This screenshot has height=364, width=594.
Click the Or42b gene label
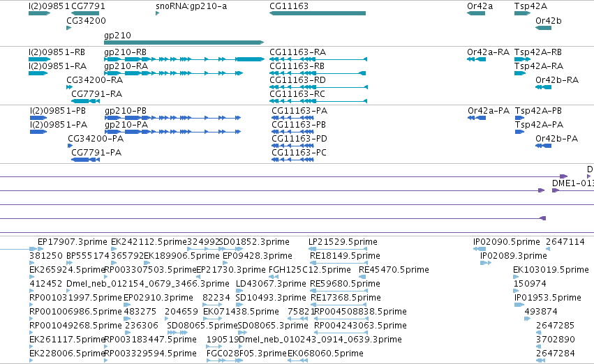(x=548, y=20)
